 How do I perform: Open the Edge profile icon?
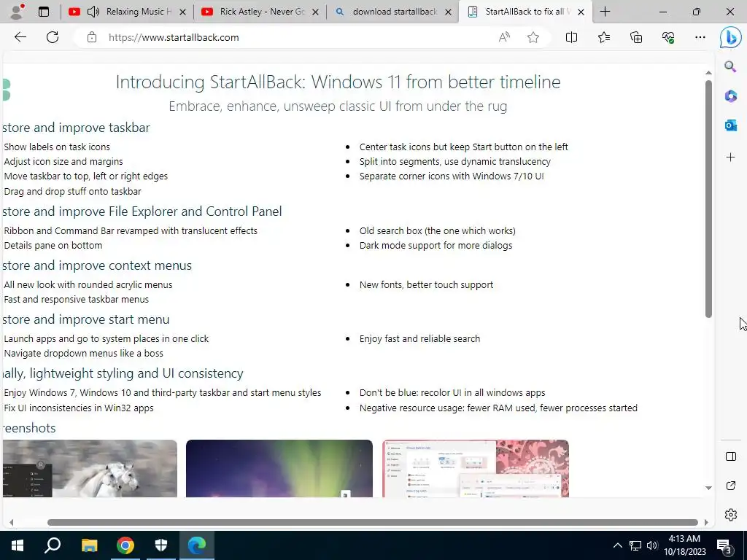point(18,12)
